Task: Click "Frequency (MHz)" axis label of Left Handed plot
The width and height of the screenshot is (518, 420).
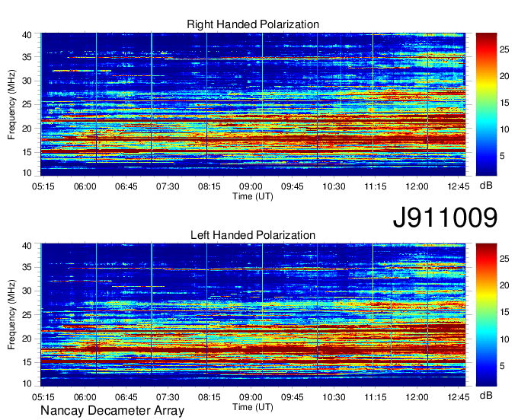Action: tap(11, 315)
